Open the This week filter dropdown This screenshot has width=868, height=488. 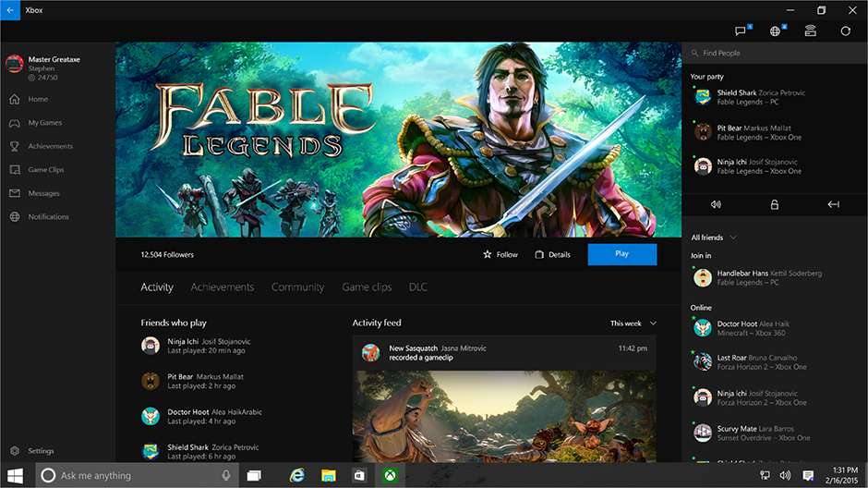(633, 323)
